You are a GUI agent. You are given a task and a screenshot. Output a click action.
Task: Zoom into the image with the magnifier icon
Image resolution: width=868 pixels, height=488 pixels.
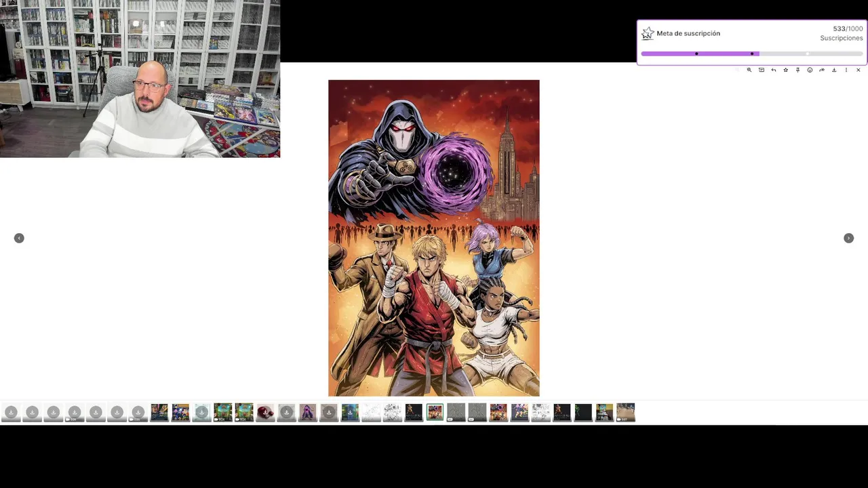pos(749,70)
